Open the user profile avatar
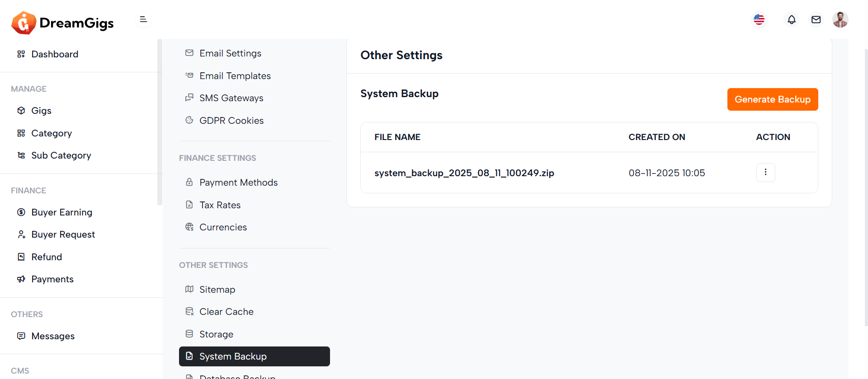Viewport: 868px width, 379px height. (840, 20)
